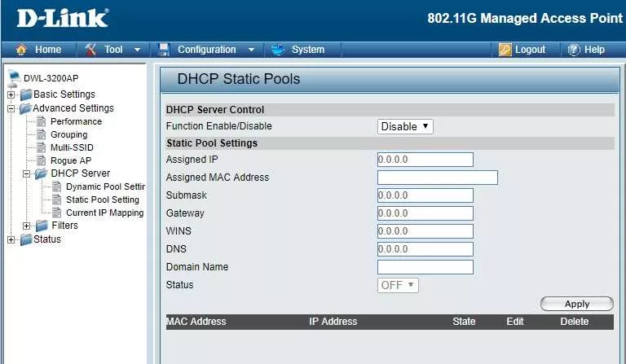
Task: Click the D-Link logo
Action: [63, 19]
